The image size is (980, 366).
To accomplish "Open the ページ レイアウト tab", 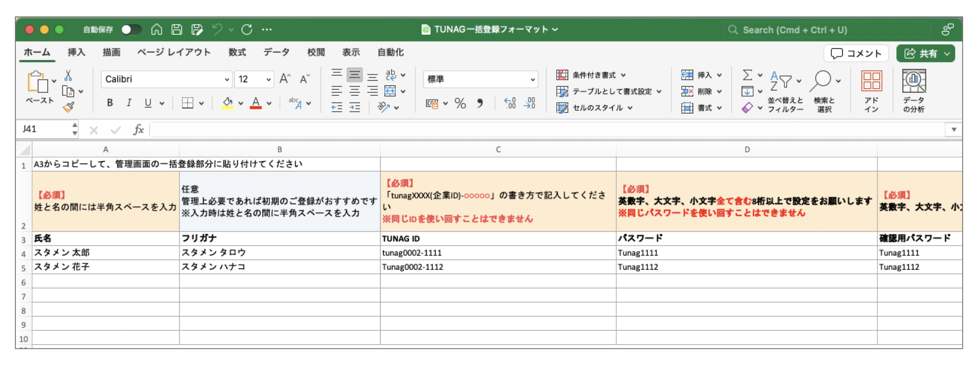I will click(x=174, y=52).
